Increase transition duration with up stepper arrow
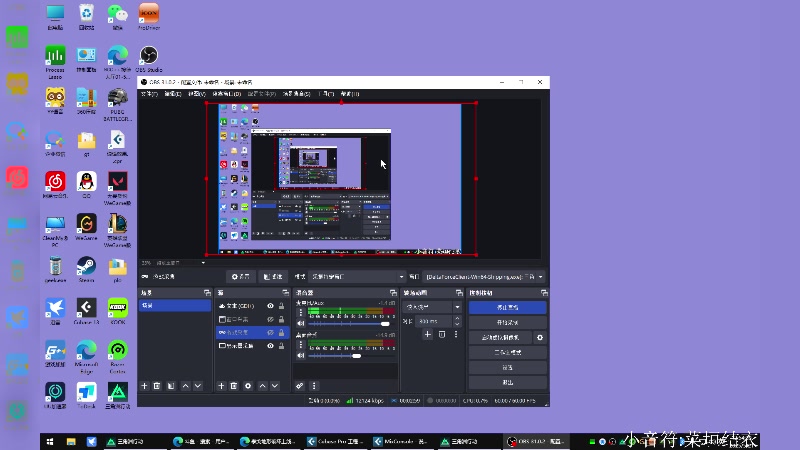The width and height of the screenshot is (800, 450). coord(457,319)
